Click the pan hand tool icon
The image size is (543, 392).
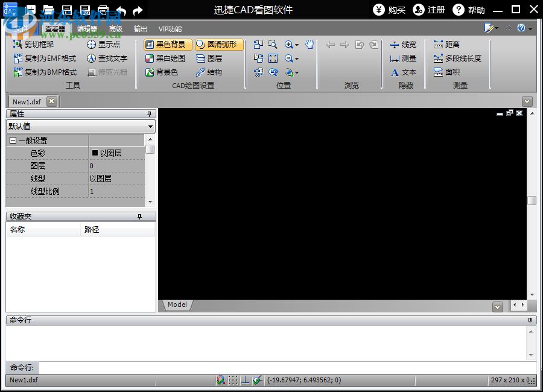310,45
